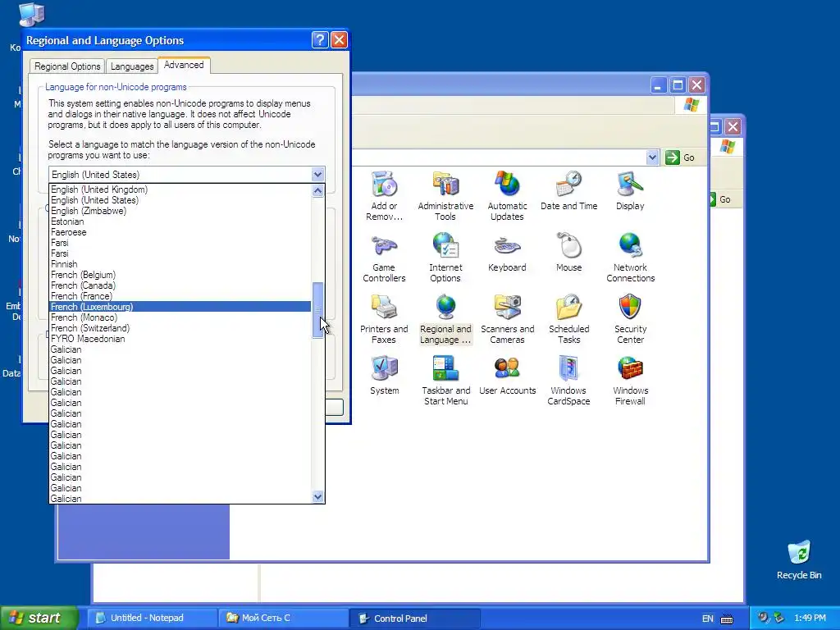Click EN language indicator in taskbar
The width and height of the screenshot is (840, 630).
click(x=708, y=619)
